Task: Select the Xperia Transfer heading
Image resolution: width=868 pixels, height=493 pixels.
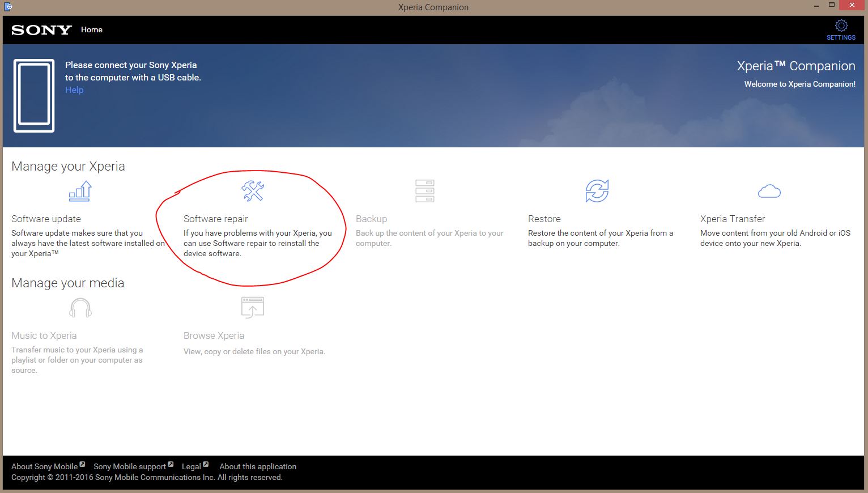Action: (733, 219)
